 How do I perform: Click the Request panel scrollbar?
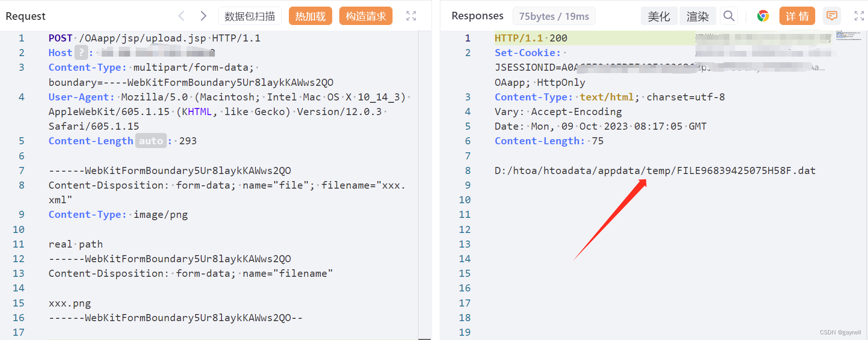[425, 185]
